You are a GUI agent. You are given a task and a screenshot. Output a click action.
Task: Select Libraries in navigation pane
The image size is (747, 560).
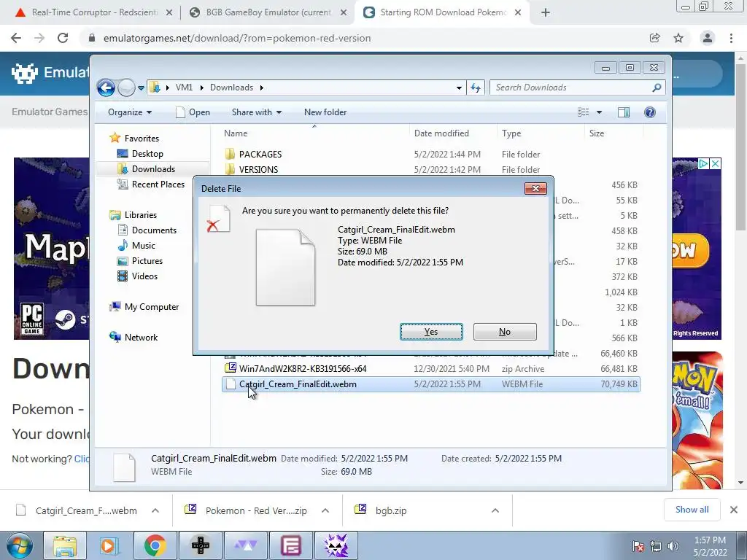141,215
